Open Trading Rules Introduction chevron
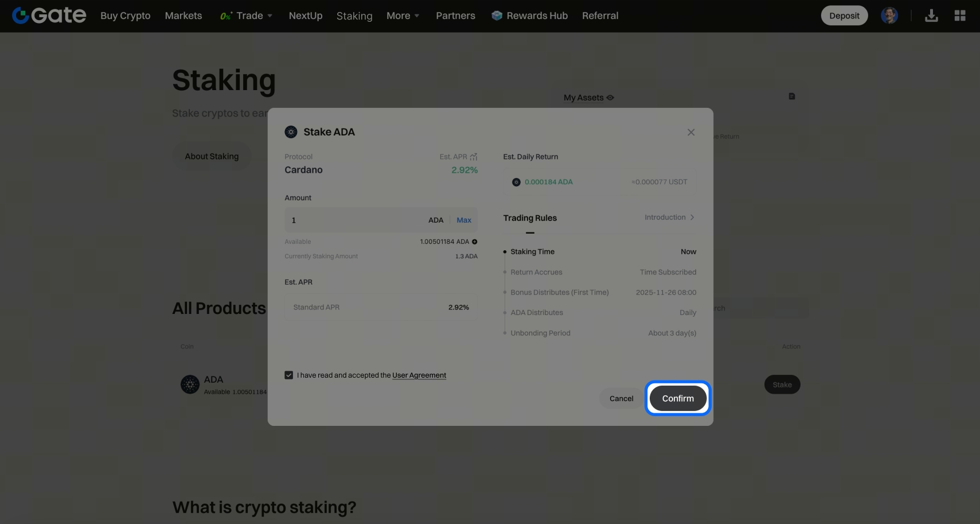The height and width of the screenshot is (524, 980). [692, 218]
